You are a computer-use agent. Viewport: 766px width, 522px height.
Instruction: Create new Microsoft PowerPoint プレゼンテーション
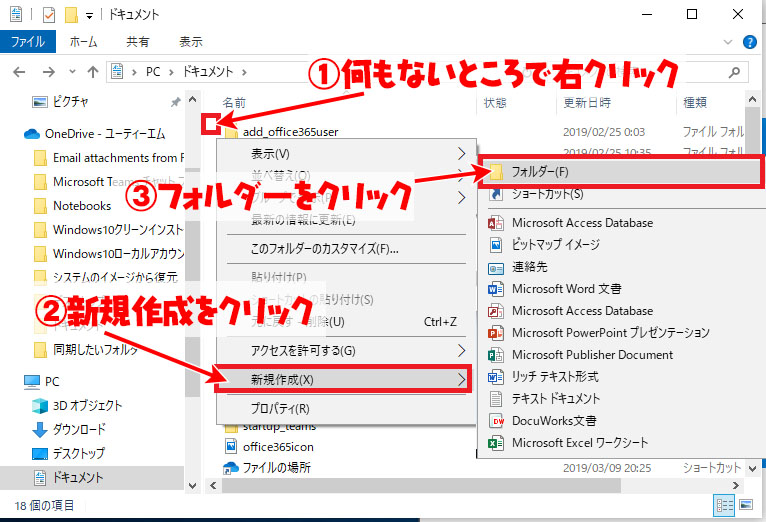[x=621, y=333]
